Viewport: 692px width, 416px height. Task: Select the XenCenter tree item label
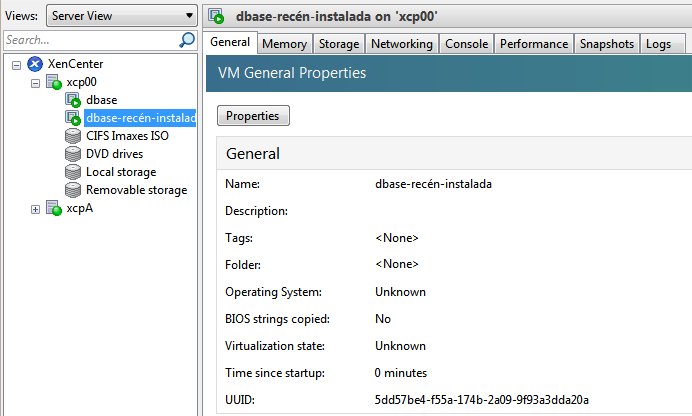(x=75, y=64)
